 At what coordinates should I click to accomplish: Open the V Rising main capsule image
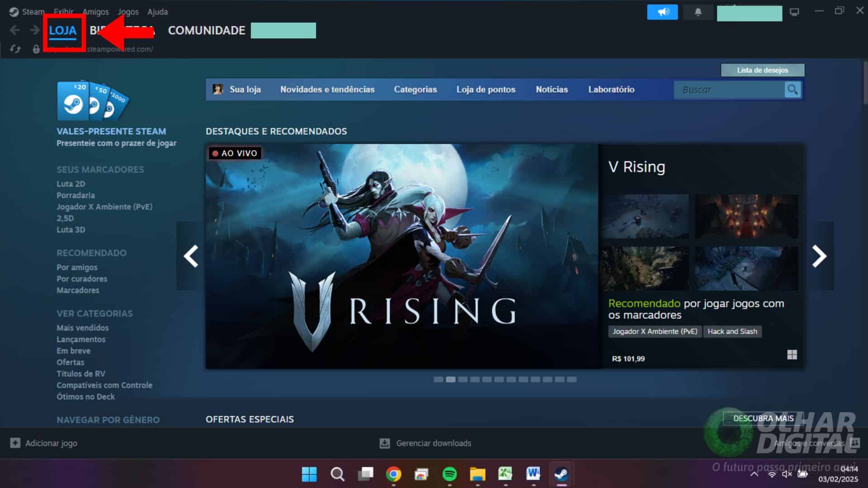[x=402, y=256]
